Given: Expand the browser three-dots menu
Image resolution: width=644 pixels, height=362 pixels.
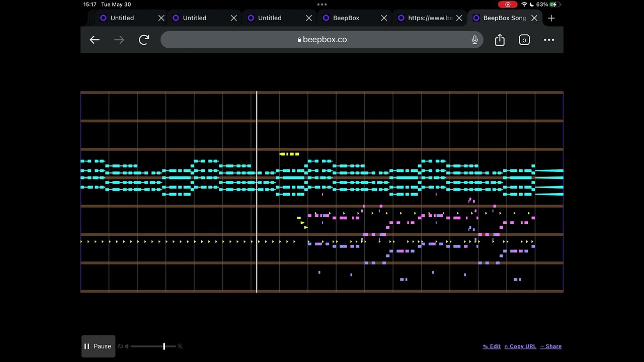Looking at the screenshot, I should pos(549,40).
